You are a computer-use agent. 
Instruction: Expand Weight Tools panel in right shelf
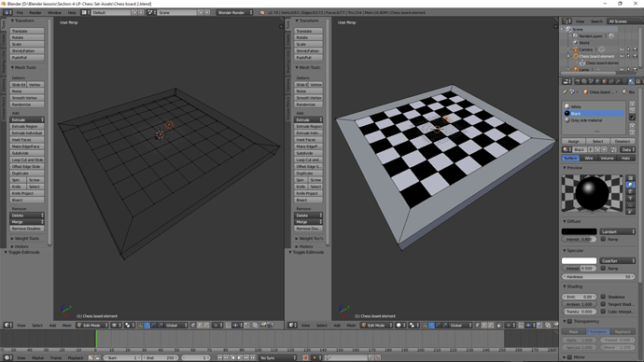[309, 239]
